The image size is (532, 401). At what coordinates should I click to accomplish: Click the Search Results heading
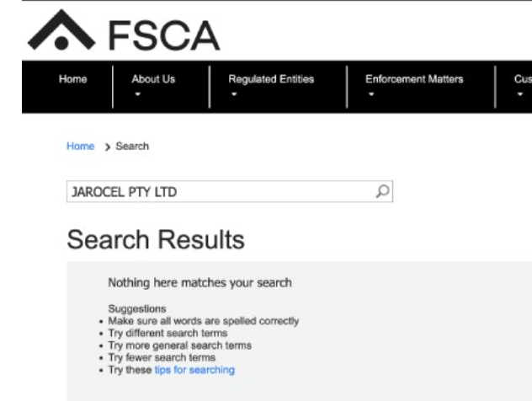[155, 241]
